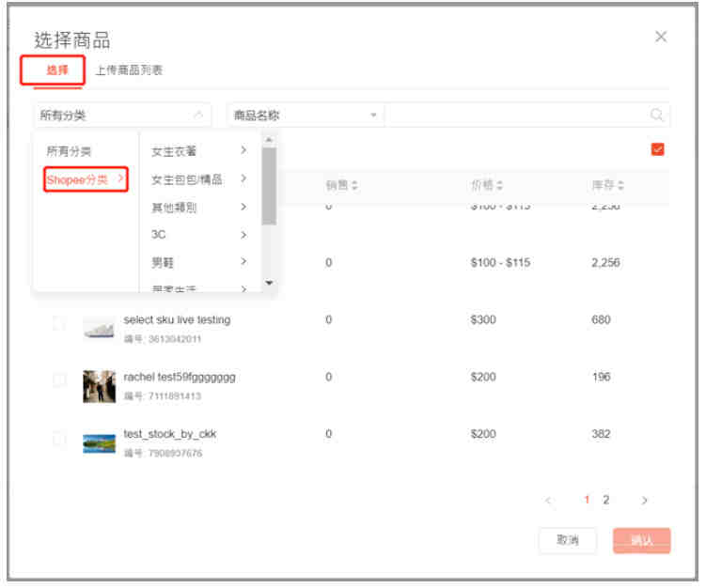The width and height of the screenshot is (706, 588).
Task: Click the test_stock_by_ckk landscape thumbnail
Action: 99,443
